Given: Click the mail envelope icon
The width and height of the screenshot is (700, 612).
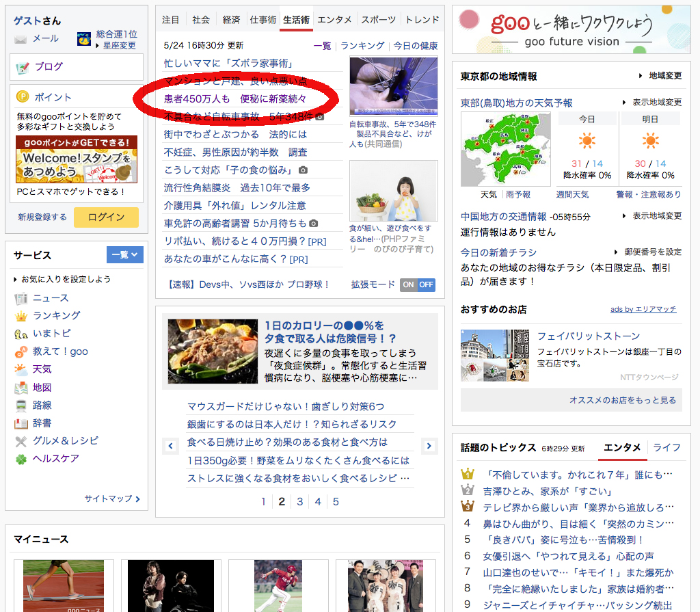Looking at the screenshot, I should pyautogui.click(x=21, y=39).
